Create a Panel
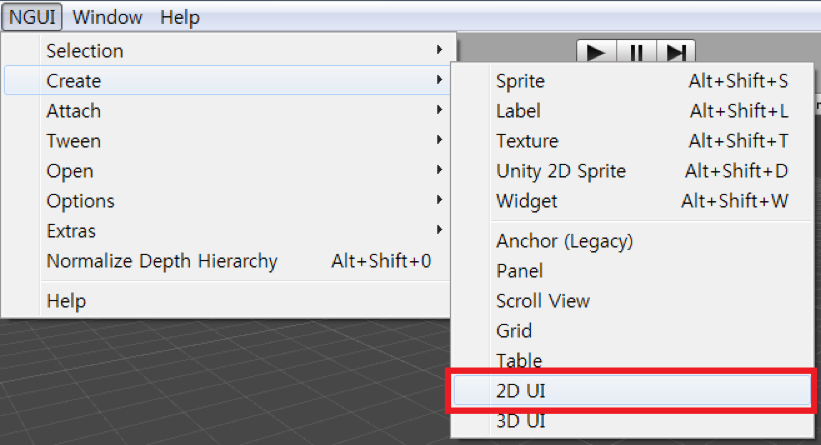 [x=633, y=271]
